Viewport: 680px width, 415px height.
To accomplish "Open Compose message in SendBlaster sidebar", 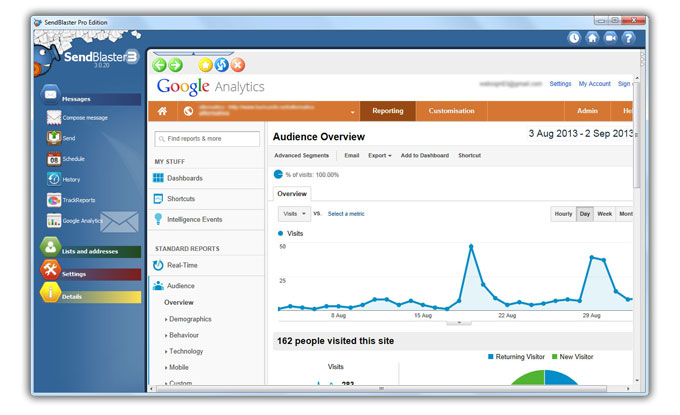I will click(x=77, y=118).
